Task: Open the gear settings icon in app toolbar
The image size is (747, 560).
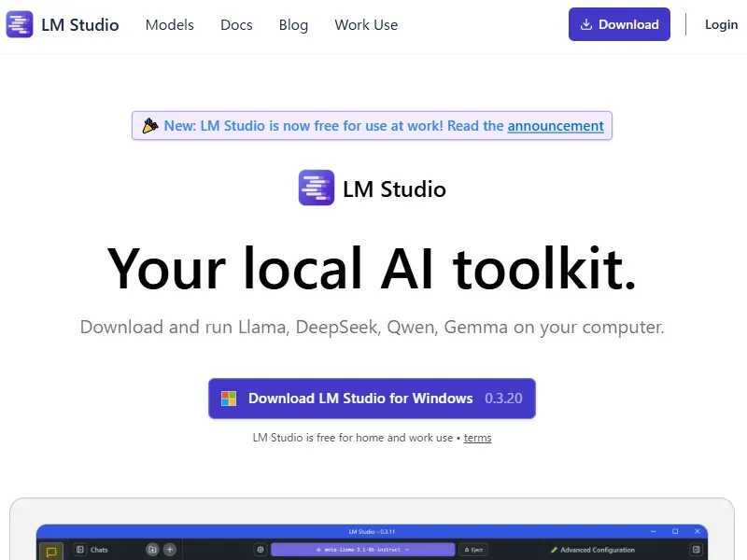Action: pyautogui.click(x=261, y=550)
